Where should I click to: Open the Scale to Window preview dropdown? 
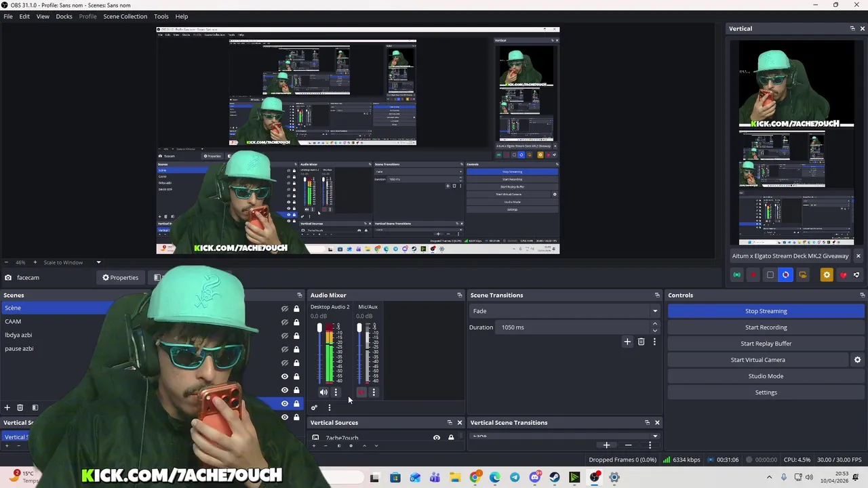(x=98, y=262)
